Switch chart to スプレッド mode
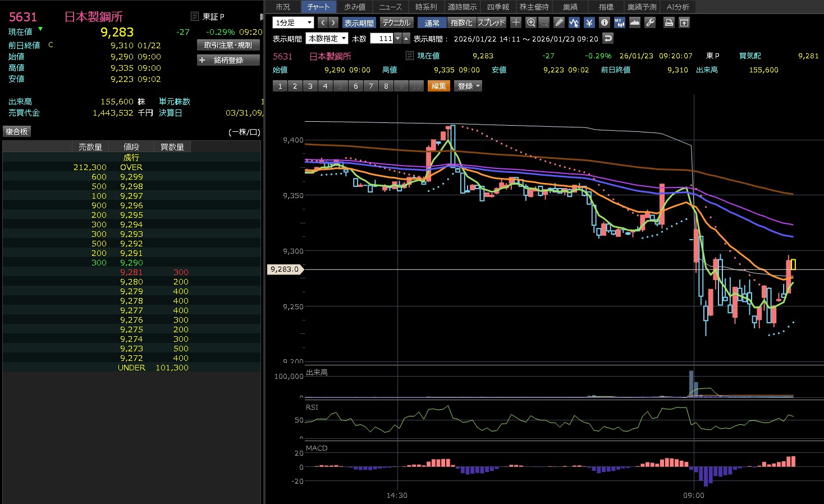 coord(492,22)
